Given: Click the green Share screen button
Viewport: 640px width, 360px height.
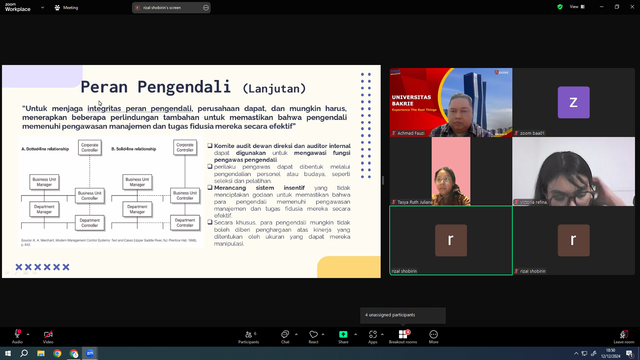Looking at the screenshot, I should (x=343, y=336).
